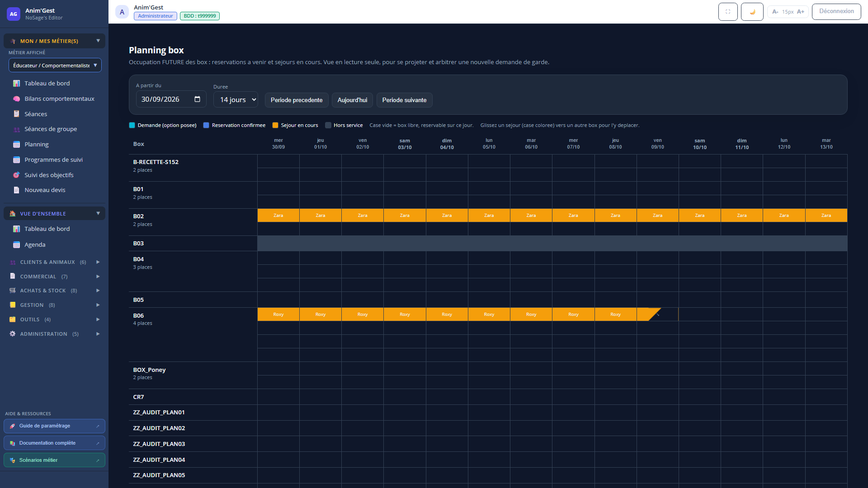Open Planning menu item

pyautogui.click(x=36, y=145)
